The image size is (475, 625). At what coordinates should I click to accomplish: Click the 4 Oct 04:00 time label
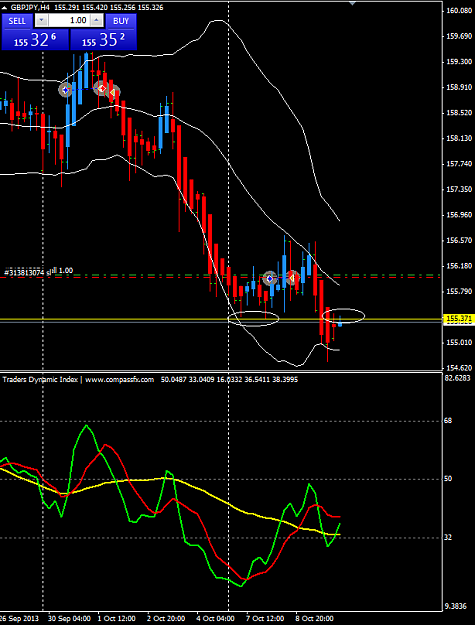tap(216, 618)
